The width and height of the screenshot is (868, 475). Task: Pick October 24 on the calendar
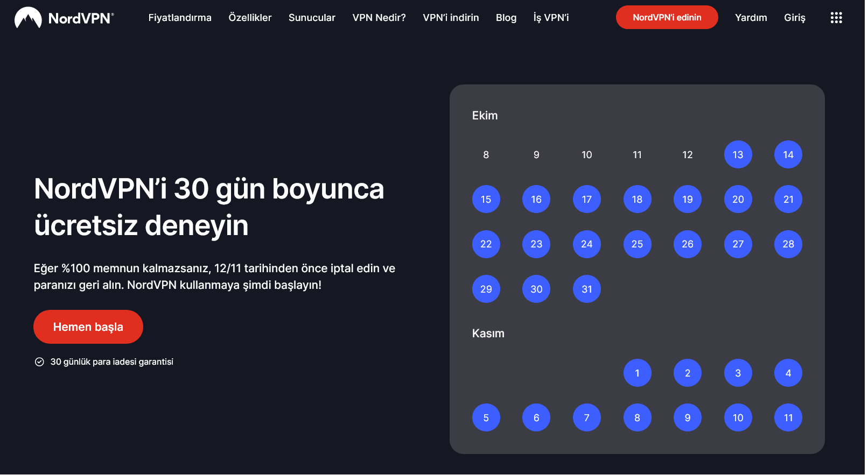point(587,244)
